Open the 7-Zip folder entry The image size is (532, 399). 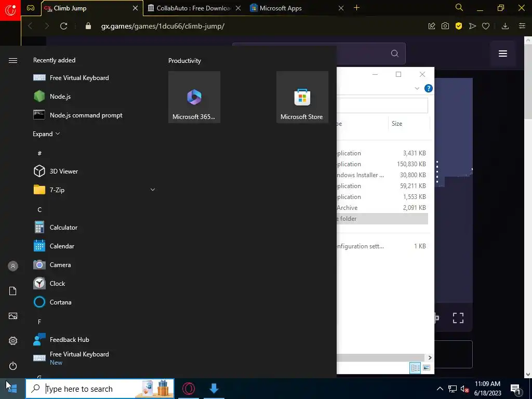[x=94, y=190]
